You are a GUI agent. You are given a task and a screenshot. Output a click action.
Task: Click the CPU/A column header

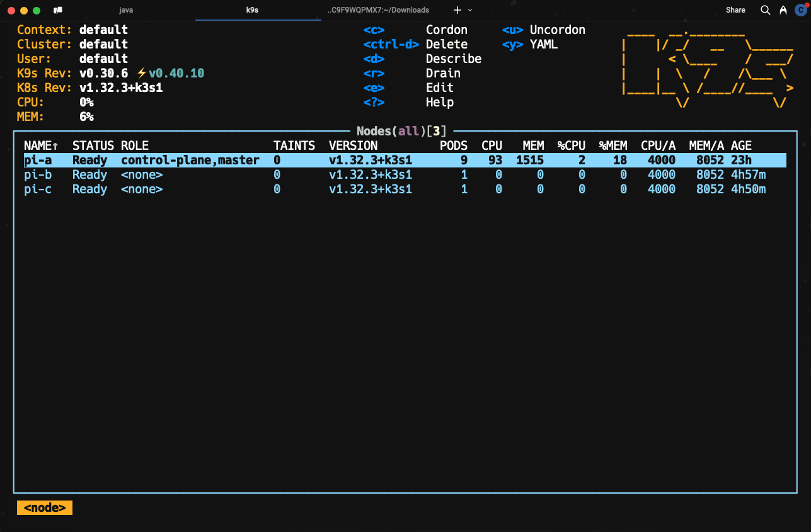click(659, 145)
